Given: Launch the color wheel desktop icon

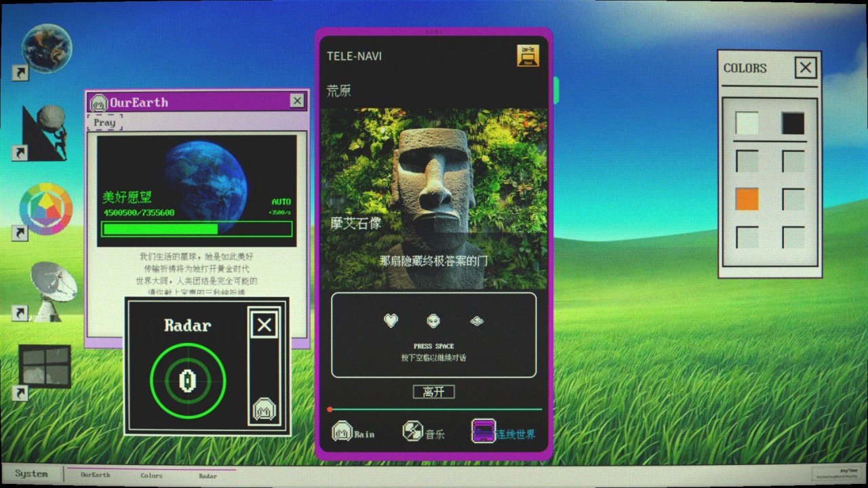Looking at the screenshot, I should 45,209.
